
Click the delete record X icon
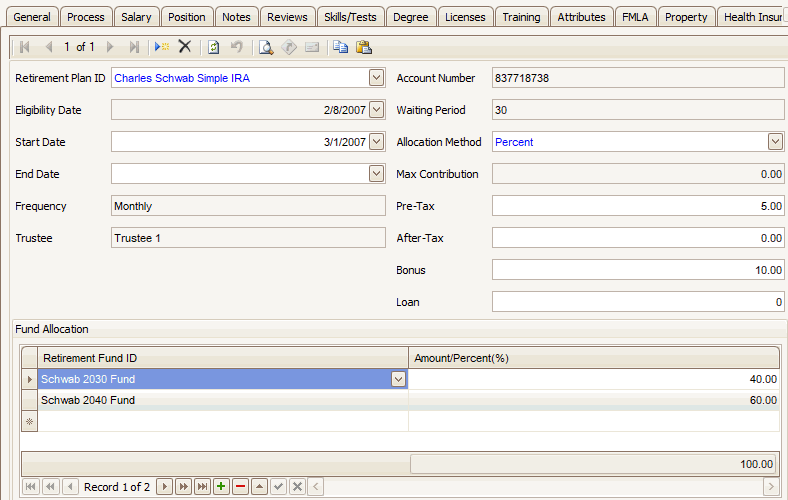click(185, 47)
